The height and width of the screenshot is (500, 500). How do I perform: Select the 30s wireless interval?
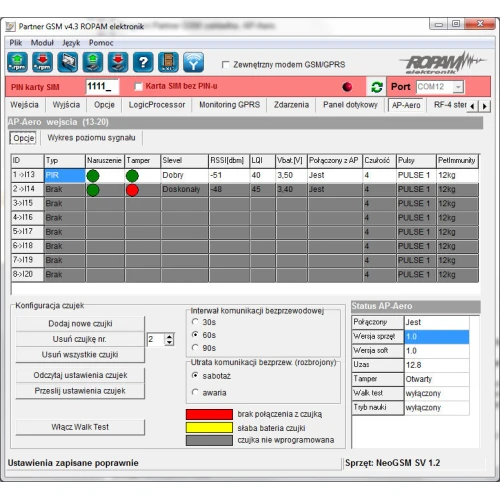(x=195, y=322)
